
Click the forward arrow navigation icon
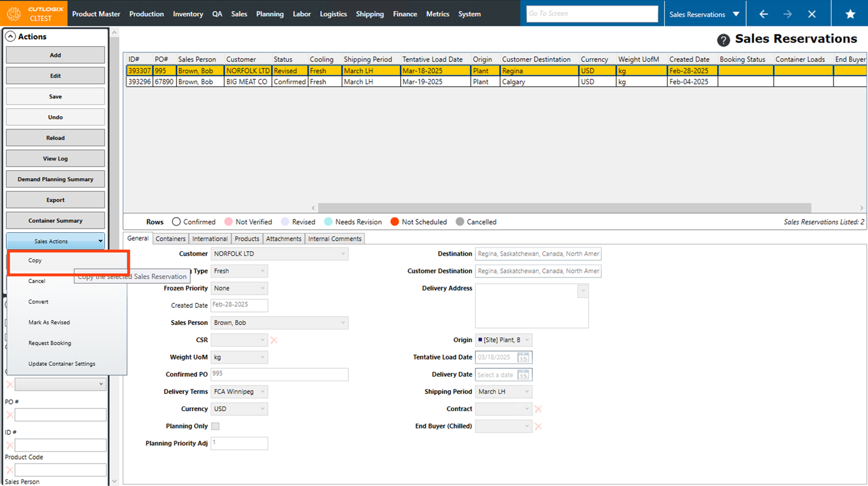tap(787, 14)
